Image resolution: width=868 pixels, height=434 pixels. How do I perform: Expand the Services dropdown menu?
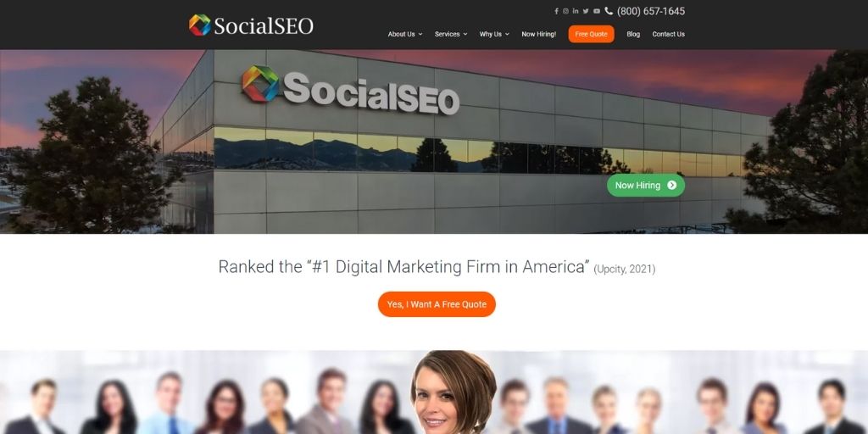(x=451, y=34)
